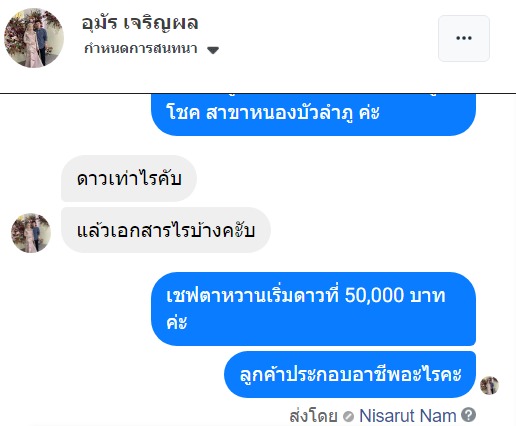Click the pencil circle icon before Nisarut Nam
The width and height of the screenshot is (516, 426).
(348, 416)
